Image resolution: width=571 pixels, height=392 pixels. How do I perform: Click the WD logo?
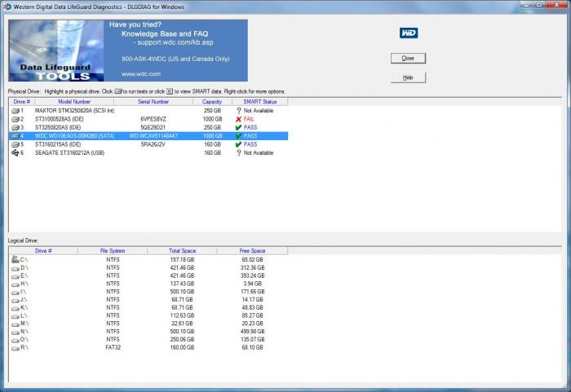409,33
